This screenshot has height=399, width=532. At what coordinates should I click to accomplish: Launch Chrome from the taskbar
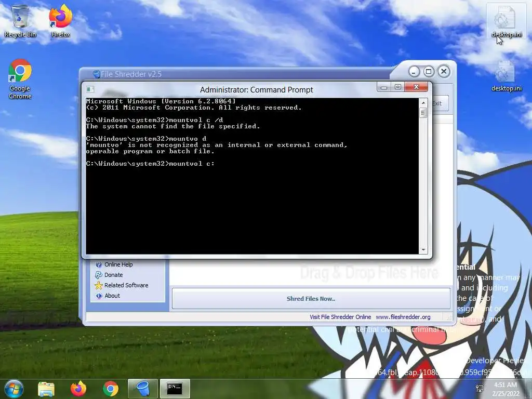[111, 389]
